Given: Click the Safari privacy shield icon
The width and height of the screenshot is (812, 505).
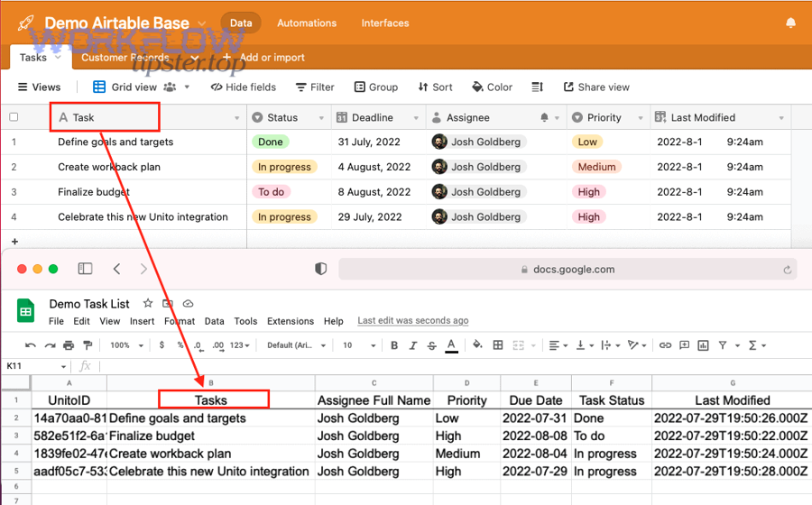Looking at the screenshot, I should pyautogui.click(x=321, y=269).
